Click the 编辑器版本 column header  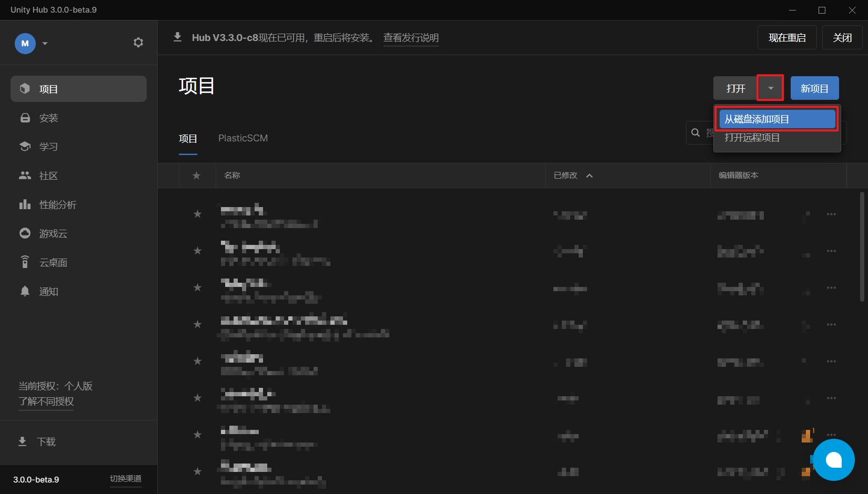tap(739, 176)
